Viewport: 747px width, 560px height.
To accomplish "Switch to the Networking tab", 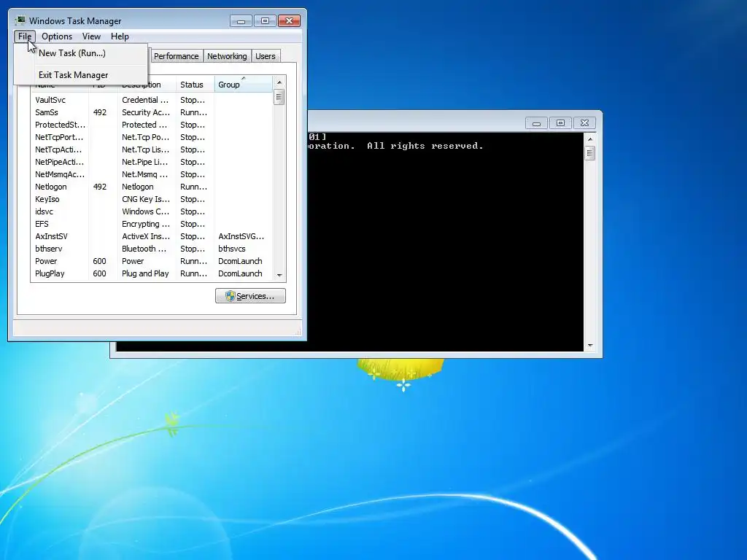I will click(227, 56).
